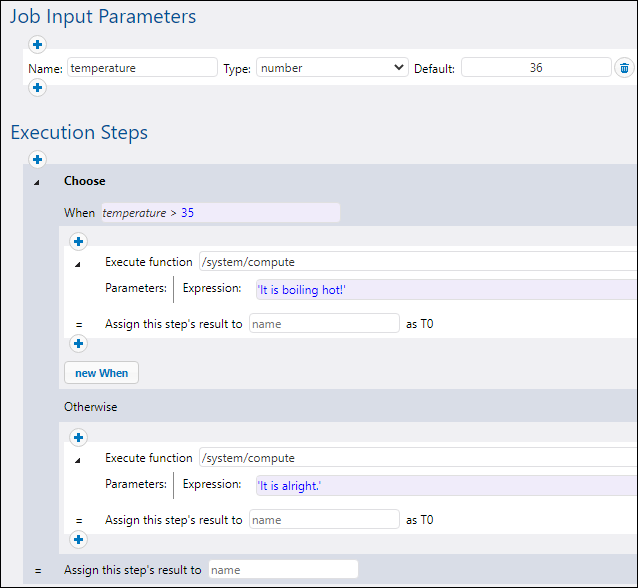Collapse the Choose step triangle
The height and width of the screenshot is (588, 638).
pos(37,182)
